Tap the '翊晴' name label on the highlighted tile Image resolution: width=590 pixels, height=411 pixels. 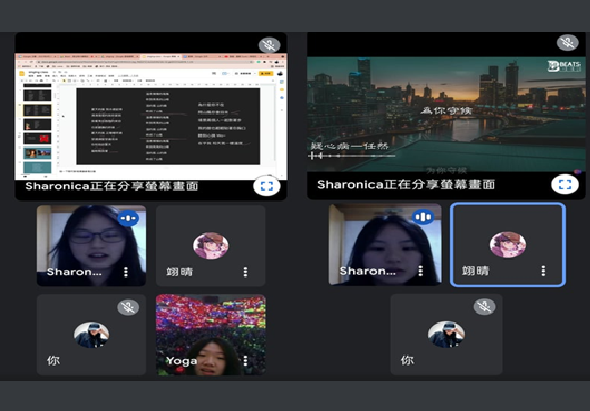pyautogui.click(x=476, y=271)
